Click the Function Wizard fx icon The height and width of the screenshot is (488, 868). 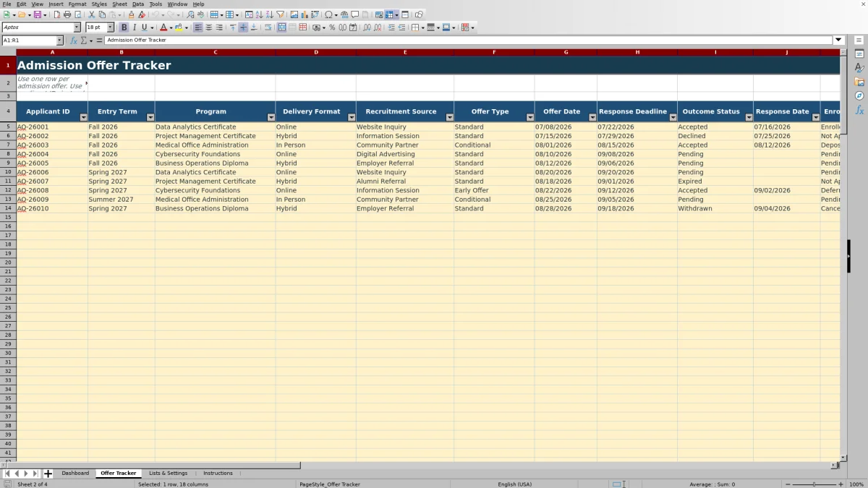[x=74, y=40]
